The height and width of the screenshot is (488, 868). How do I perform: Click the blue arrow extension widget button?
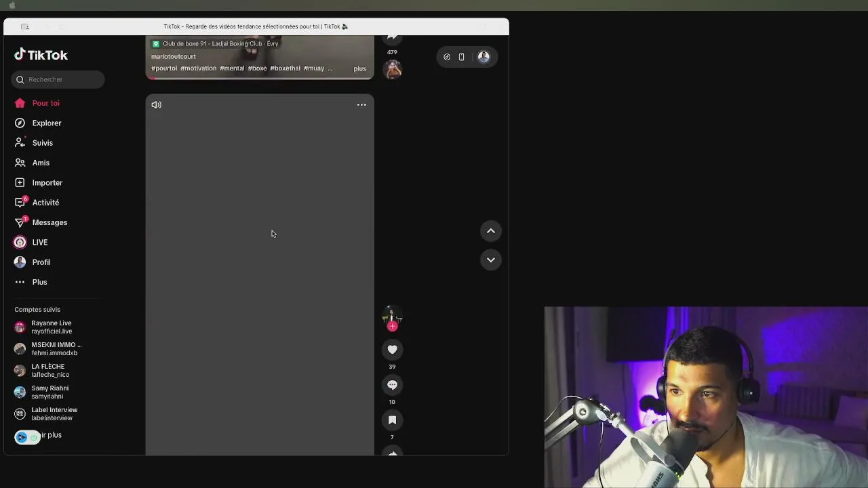(22, 437)
